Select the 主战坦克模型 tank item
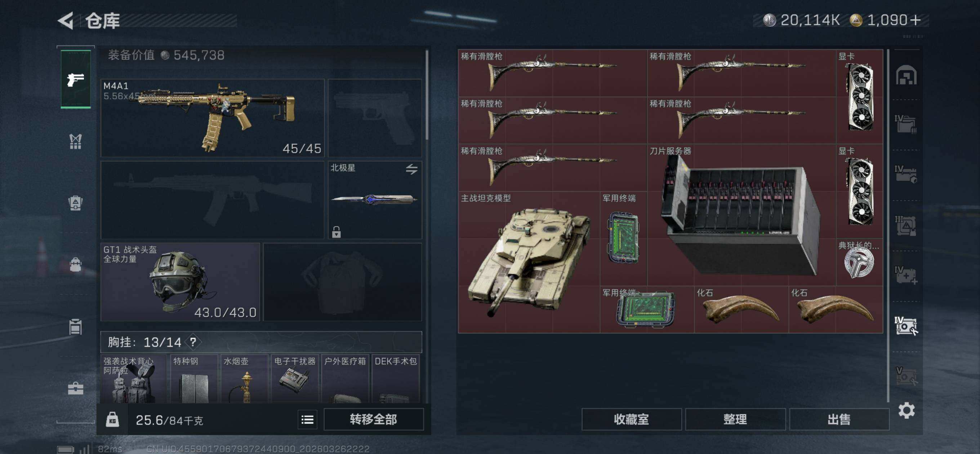Viewport: 980px width, 454px height. coord(529,262)
